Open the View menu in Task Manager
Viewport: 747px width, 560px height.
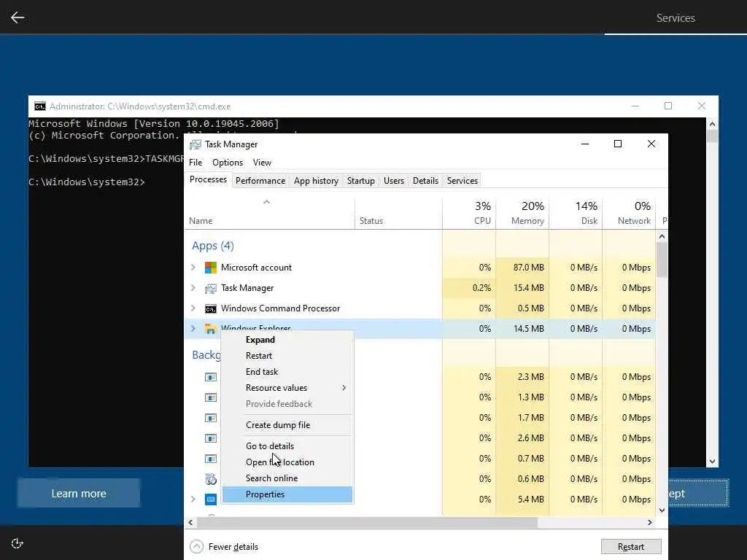pyautogui.click(x=262, y=163)
